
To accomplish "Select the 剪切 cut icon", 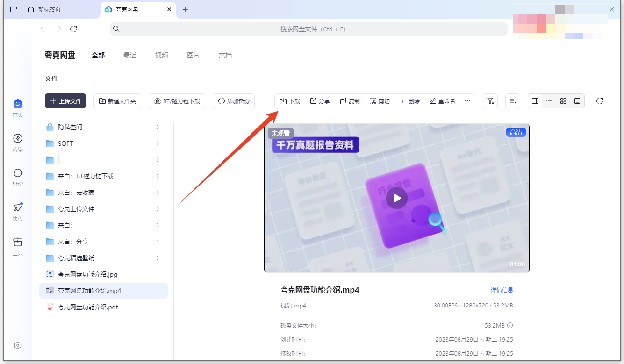I will pos(380,100).
